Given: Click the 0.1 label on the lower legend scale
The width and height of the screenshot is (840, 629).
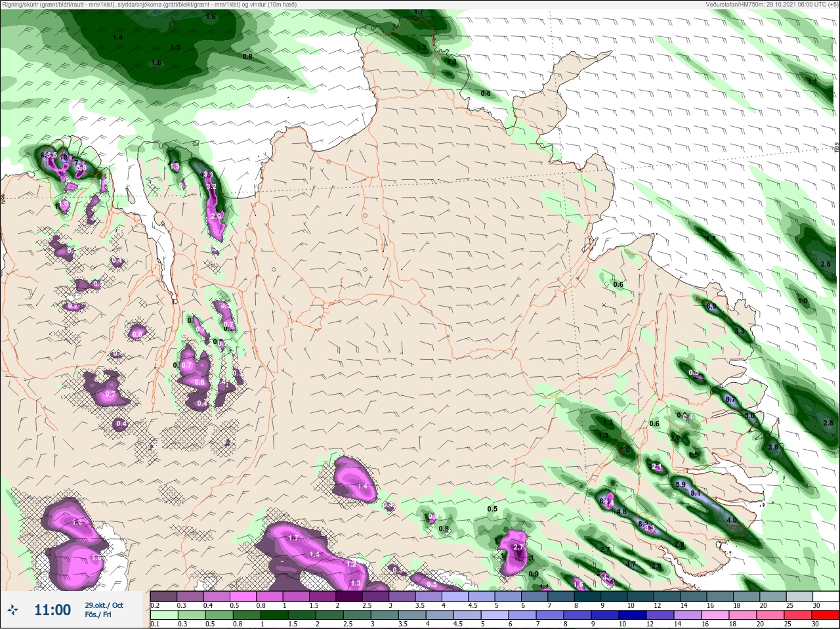Looking at the screenshot, I should click(x=155, y=624).
